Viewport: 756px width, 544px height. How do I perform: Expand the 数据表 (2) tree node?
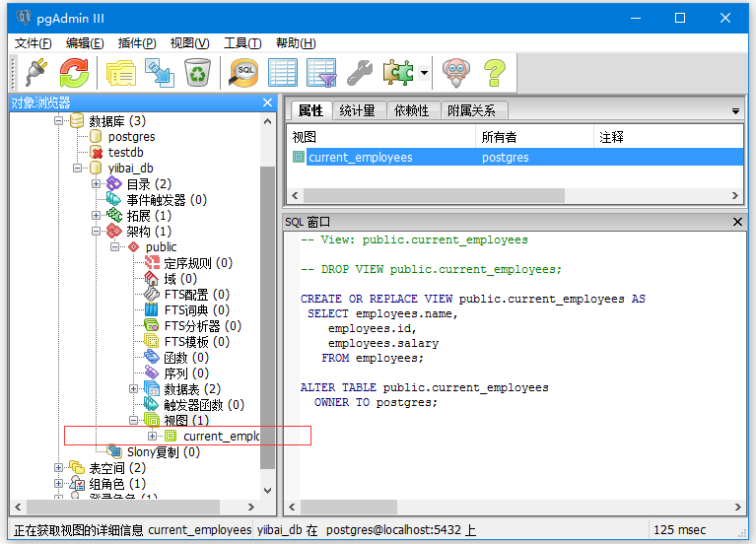[x=134, y=389]
